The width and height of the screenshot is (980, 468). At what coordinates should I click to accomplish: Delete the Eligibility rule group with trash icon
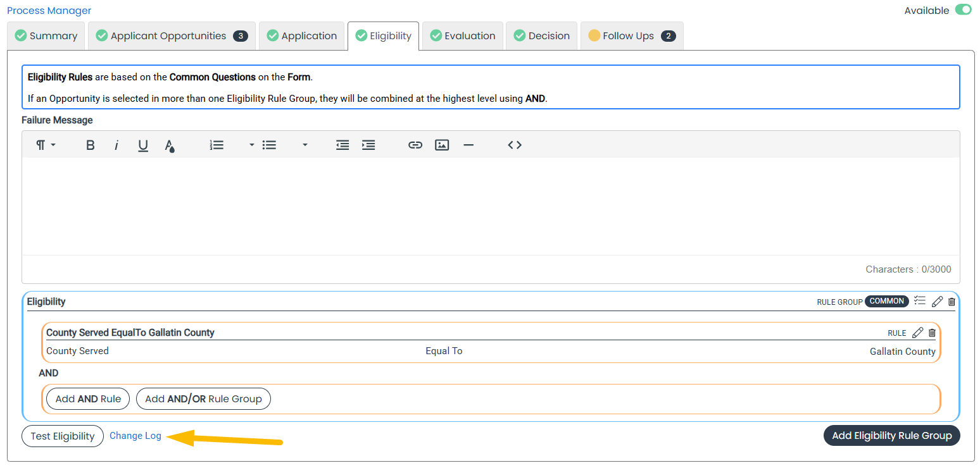click(x=952, y=302)
